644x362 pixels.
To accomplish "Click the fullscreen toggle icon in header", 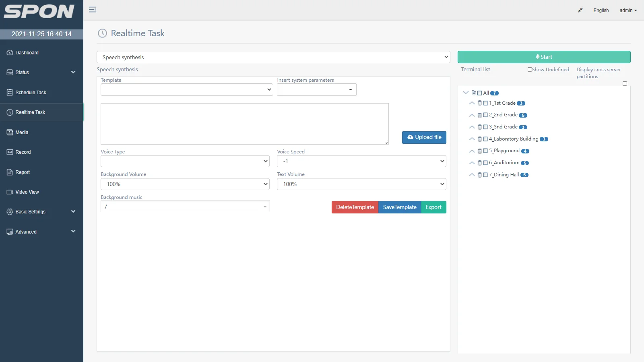I will 580,10.
